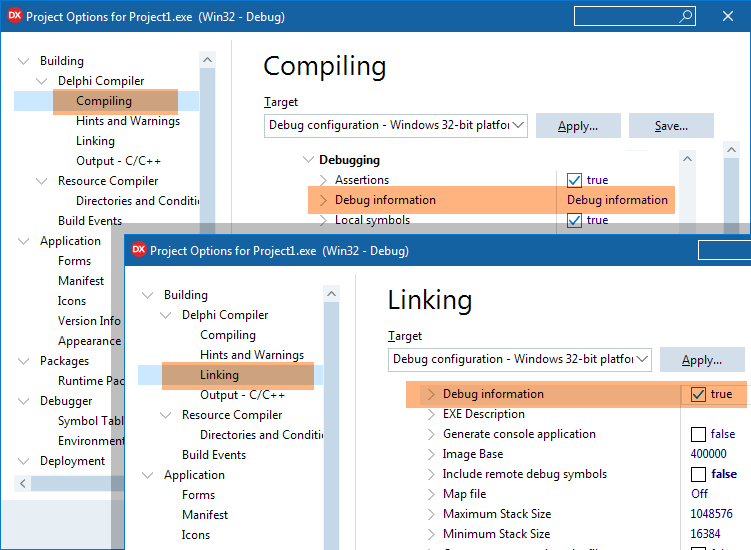Image resolution: width=751 pixels, height=550 pixels.
Task: Collapse the Debugging section
Action: pyautogui.click(x=307, y=160)
